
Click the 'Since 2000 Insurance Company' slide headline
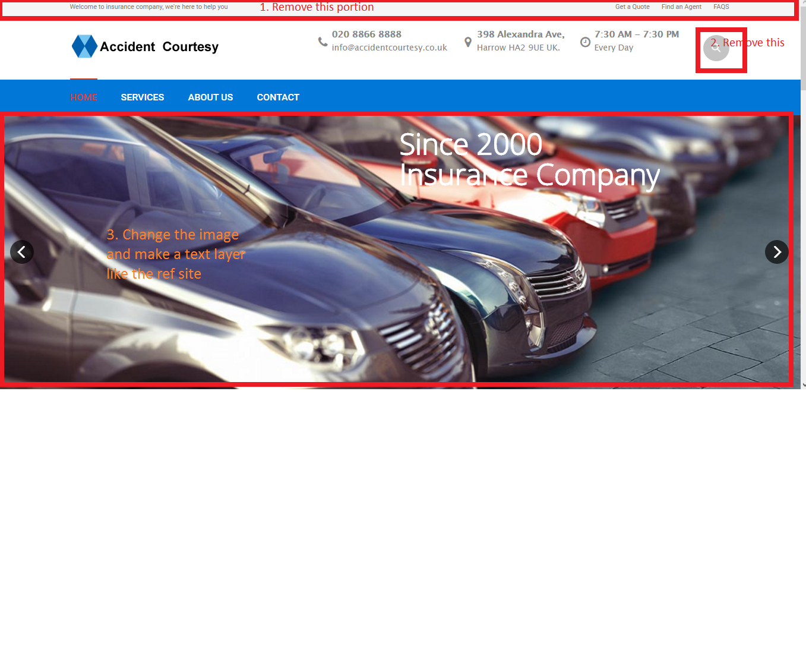point(529,160)
